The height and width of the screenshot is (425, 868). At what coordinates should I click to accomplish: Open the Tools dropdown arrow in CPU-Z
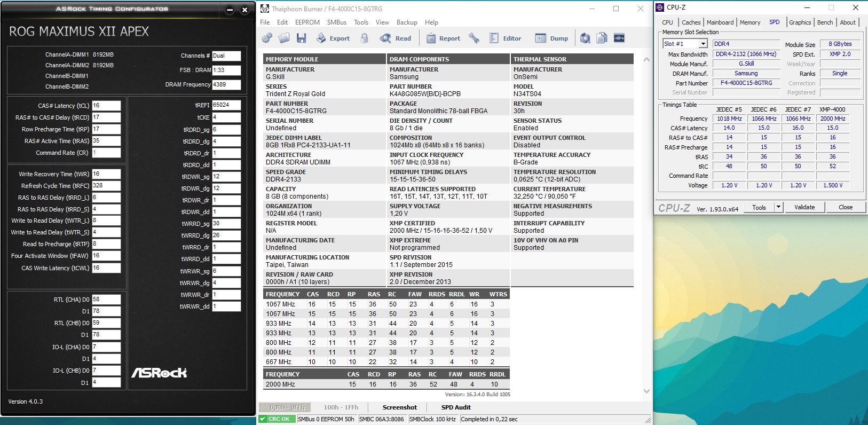click(778, 207)
